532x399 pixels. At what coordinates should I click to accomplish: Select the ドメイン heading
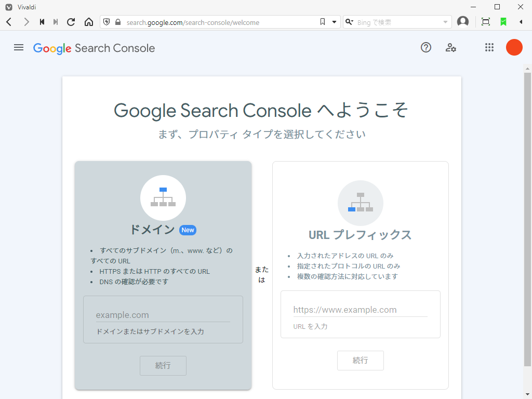point(152,230)
